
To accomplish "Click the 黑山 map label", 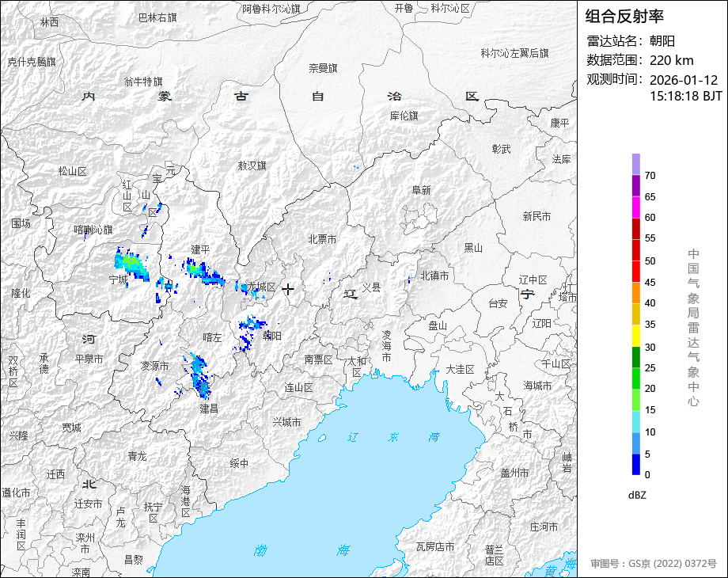I will coord(473,248).
